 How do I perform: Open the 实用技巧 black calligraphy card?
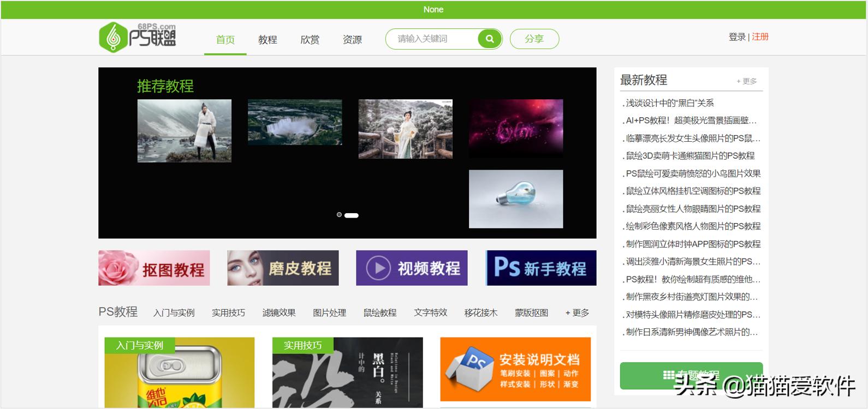pos(348,372)
